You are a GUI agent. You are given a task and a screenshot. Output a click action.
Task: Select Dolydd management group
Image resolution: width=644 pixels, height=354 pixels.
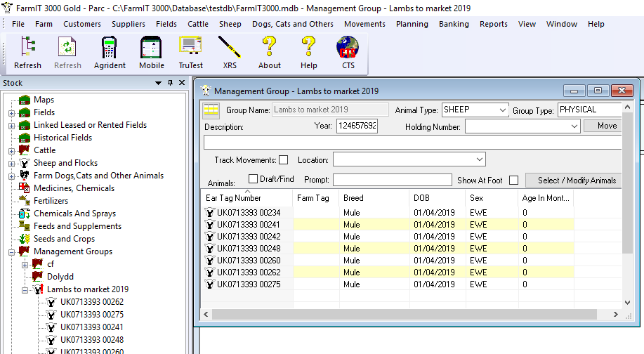pos(60,277)
